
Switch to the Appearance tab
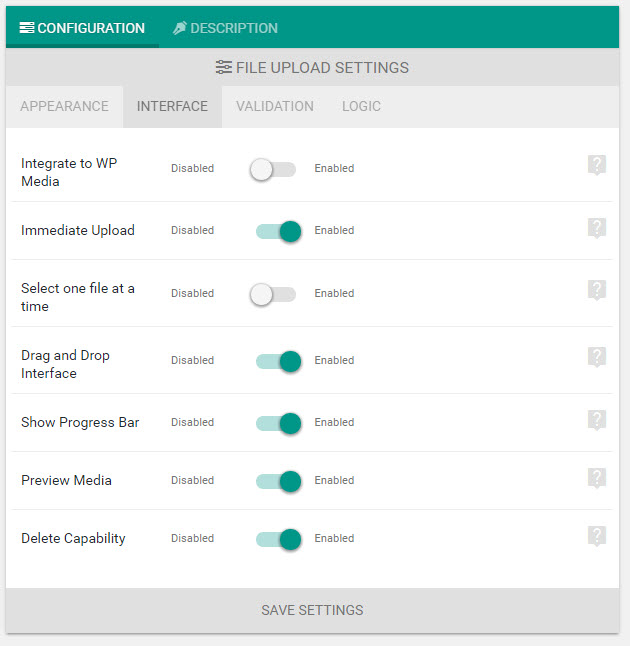(64, 106)
